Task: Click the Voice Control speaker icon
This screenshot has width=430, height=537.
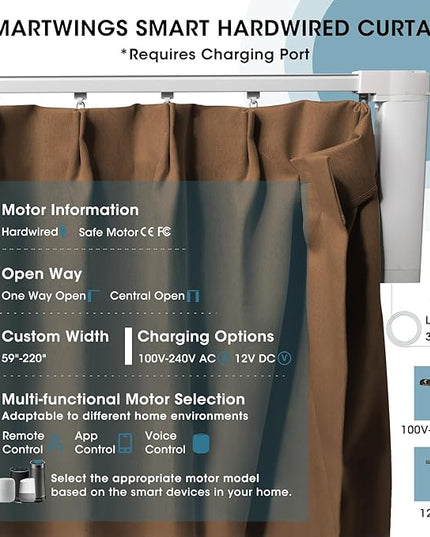Action: pyautogui.click(x=201, y=444)
